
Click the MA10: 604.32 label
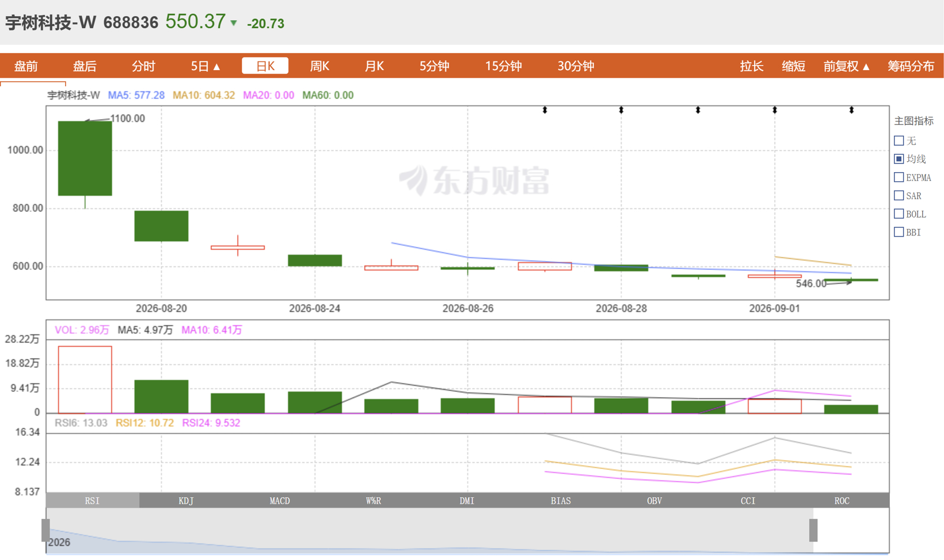click(x=204, y=95)
